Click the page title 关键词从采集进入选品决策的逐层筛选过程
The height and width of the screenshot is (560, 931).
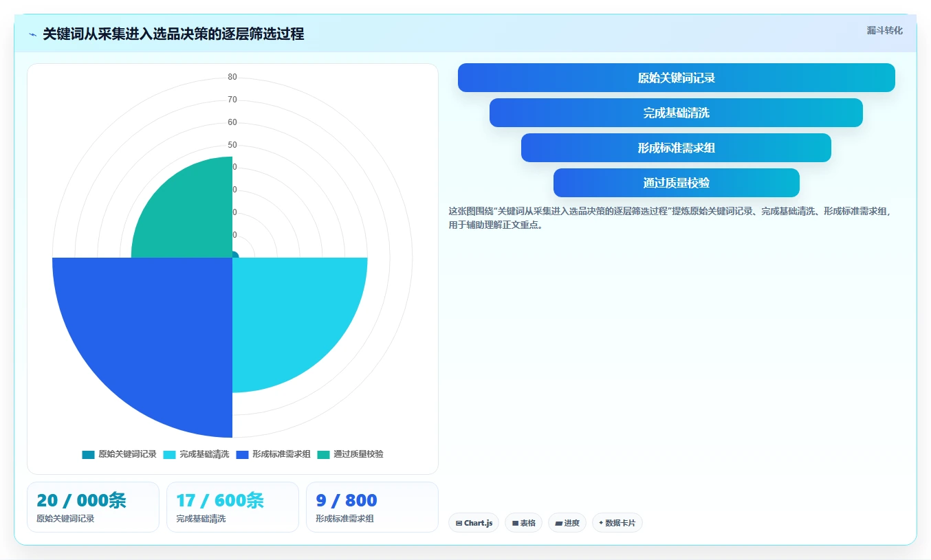[173, 34]
